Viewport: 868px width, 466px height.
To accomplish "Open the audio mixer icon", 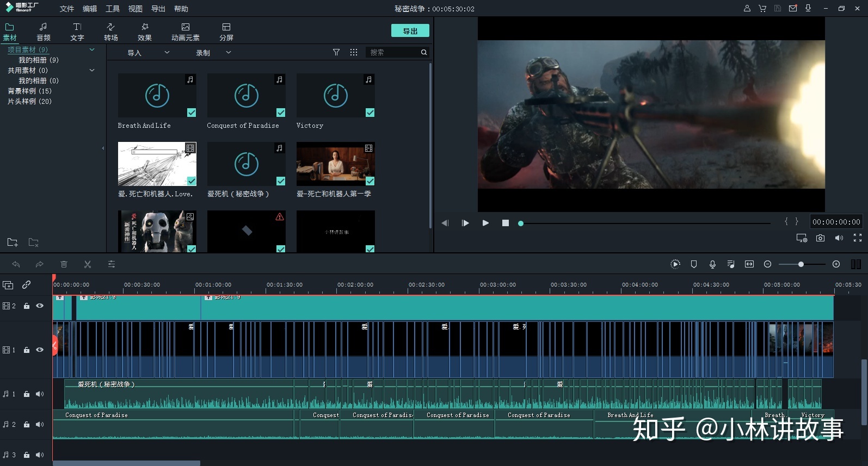I will pos(731,264).
